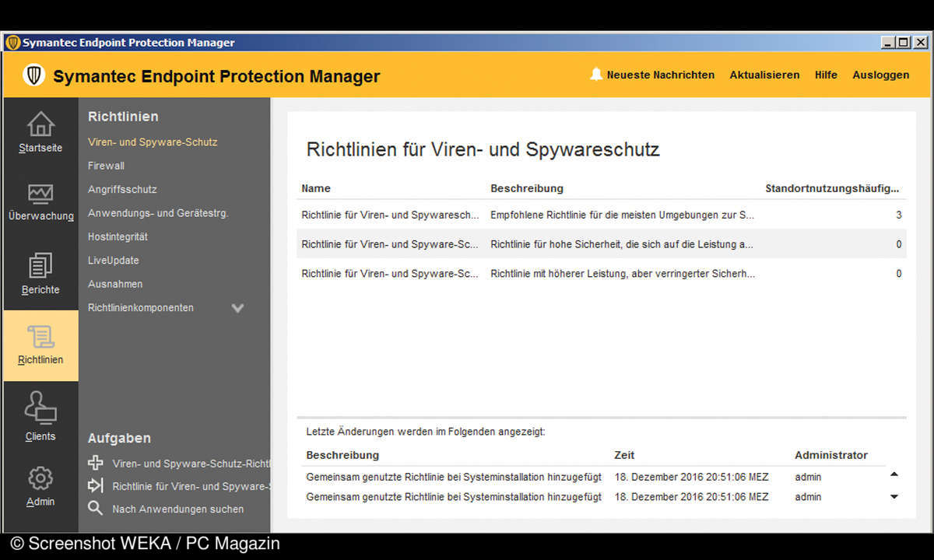
Task: Click the Zeit column header
Action: click(624, 455)
